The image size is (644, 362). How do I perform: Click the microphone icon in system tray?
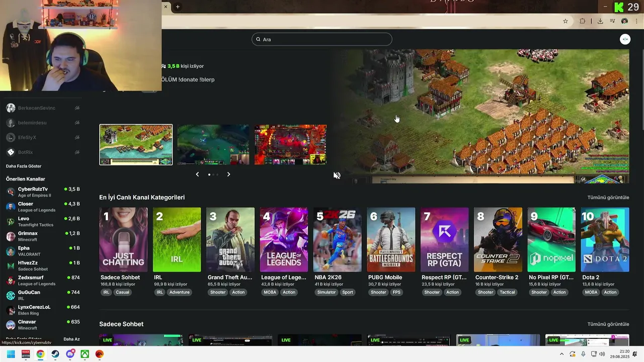click(583, 354)
